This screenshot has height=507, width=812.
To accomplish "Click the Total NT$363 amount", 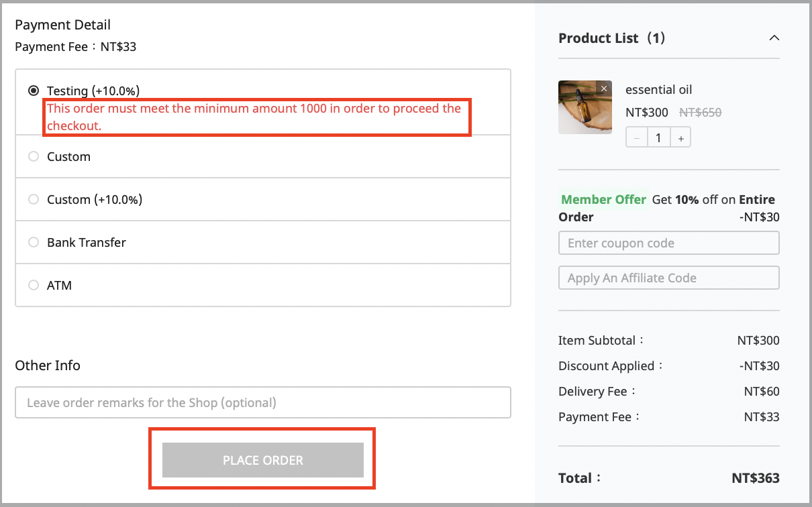I will tap(756, 478).
